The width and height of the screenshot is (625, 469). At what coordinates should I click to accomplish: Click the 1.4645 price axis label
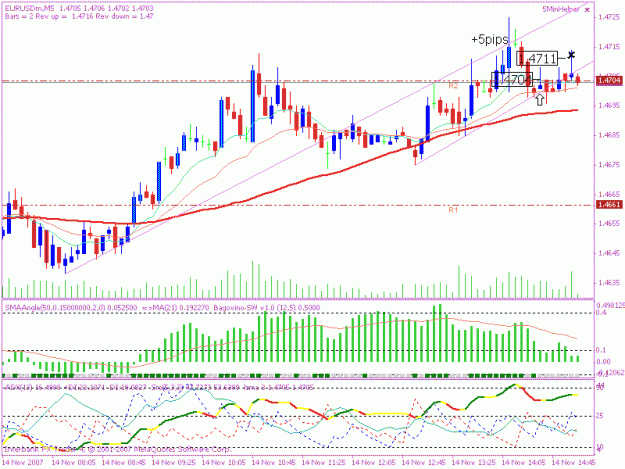[x=609, y=253]
